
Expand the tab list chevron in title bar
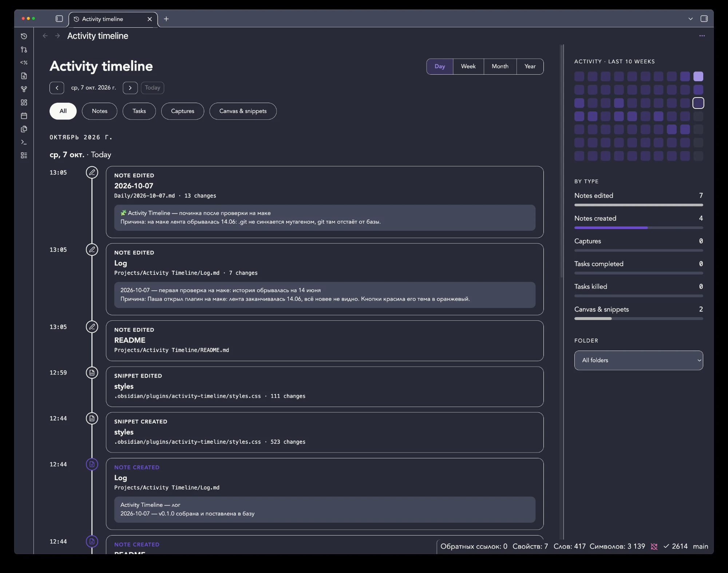click(x=691, y=19)
